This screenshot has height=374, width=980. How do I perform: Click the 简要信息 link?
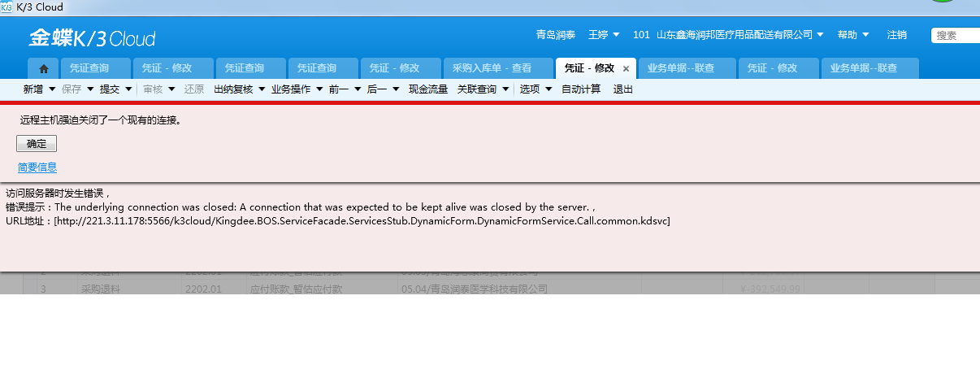point(37,167)
